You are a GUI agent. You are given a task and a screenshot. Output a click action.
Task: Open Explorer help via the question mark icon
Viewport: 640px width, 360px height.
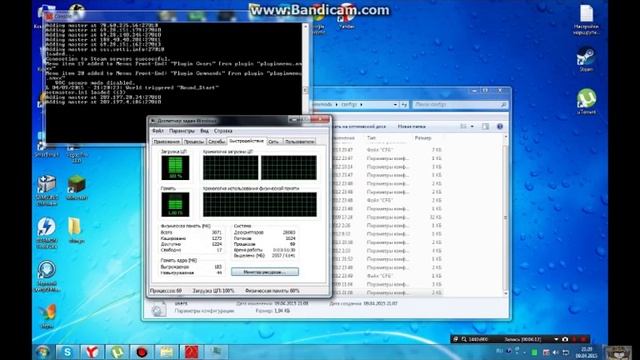point(500,127)
